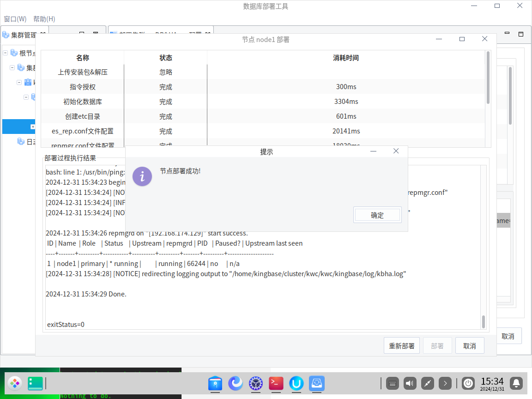
Task: Click the 状态 column header
Action: tap(165, 58)
